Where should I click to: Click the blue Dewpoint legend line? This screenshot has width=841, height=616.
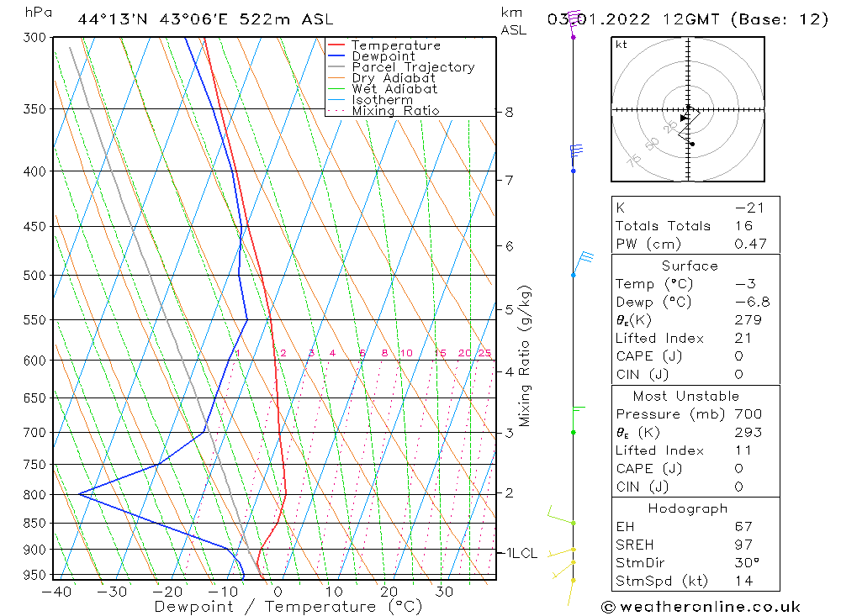[336, 55]
